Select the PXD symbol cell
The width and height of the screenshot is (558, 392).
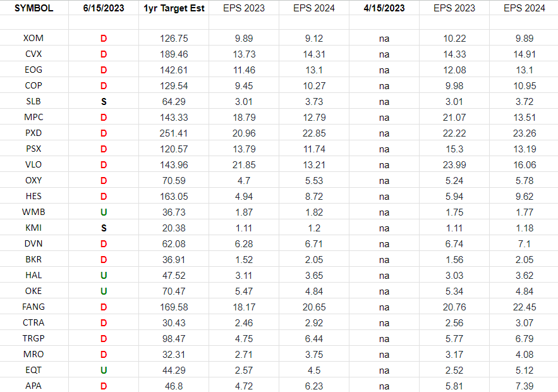coord(33,133)
